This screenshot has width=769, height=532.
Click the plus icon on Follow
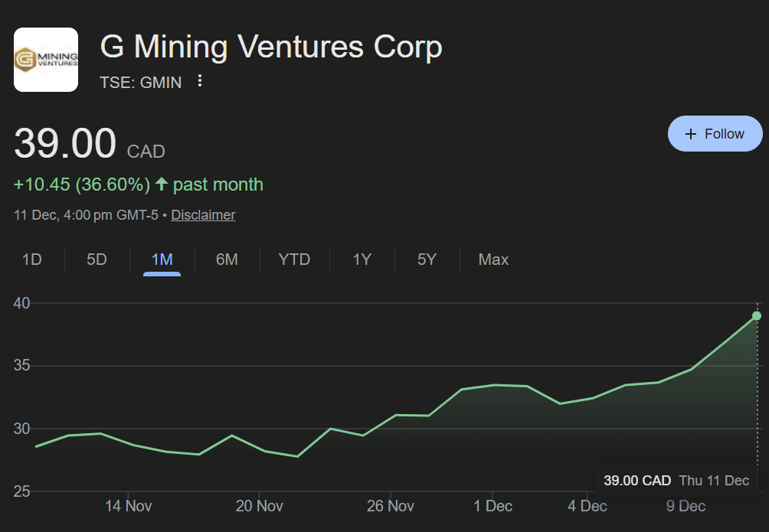[x=691, y=134]
